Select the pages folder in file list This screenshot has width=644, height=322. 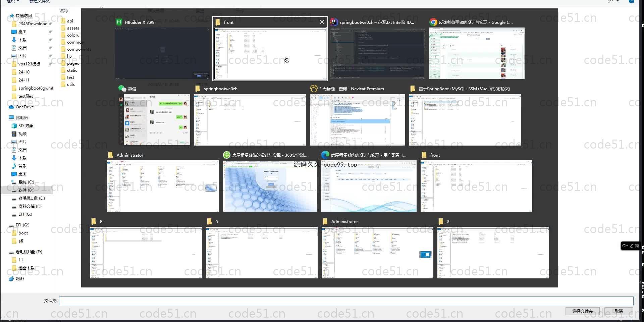tap(73, 63)
